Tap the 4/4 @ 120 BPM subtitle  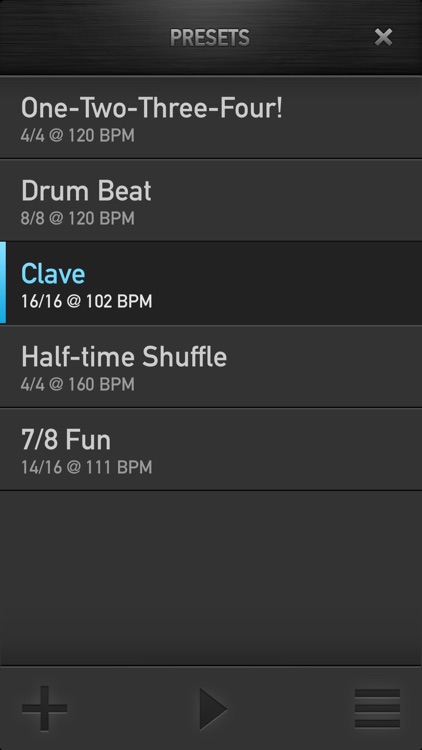(78, 135)
